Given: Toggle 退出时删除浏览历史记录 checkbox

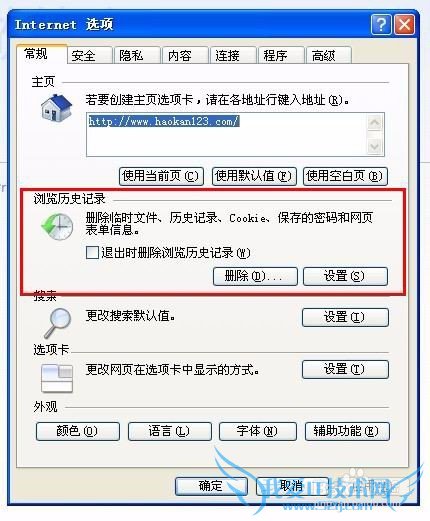Looking at the screenshot, I should pos(92,252).
